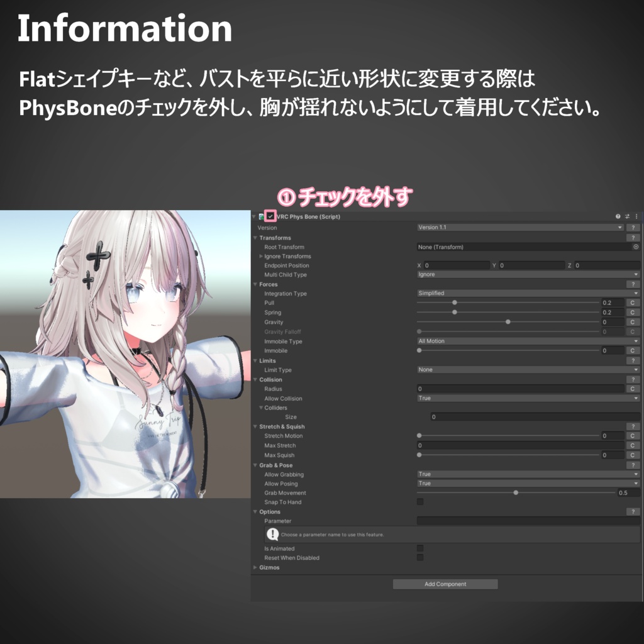Adjust the Gravity slider
This screenshot has width=644, height=644.
(x=508, y=322)
